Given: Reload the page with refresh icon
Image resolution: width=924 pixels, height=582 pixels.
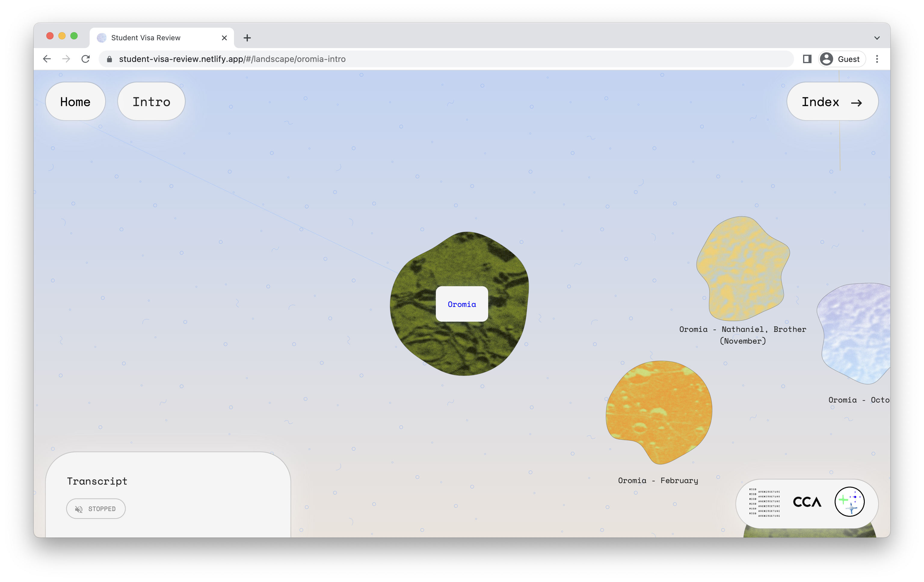Looking at the screenshot, I should point(85,59).
